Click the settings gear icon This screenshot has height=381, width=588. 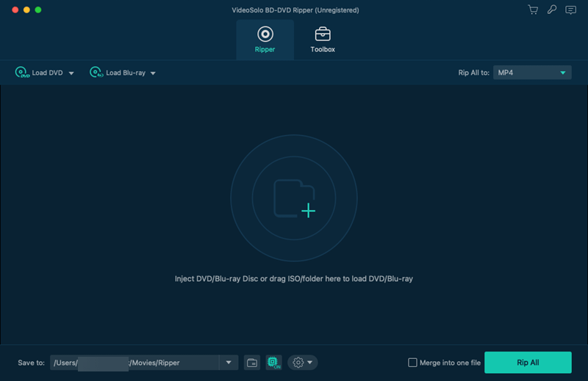tap(298, 363)
